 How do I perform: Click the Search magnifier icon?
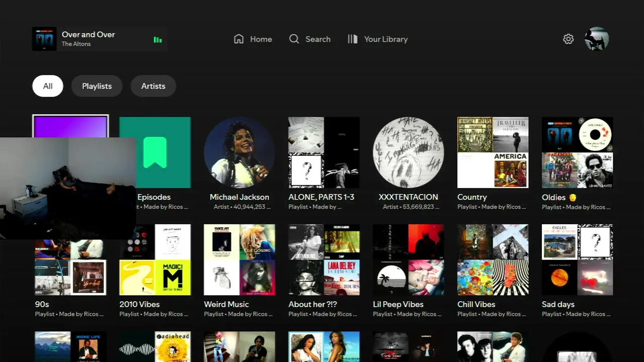[x=294, y=39]
